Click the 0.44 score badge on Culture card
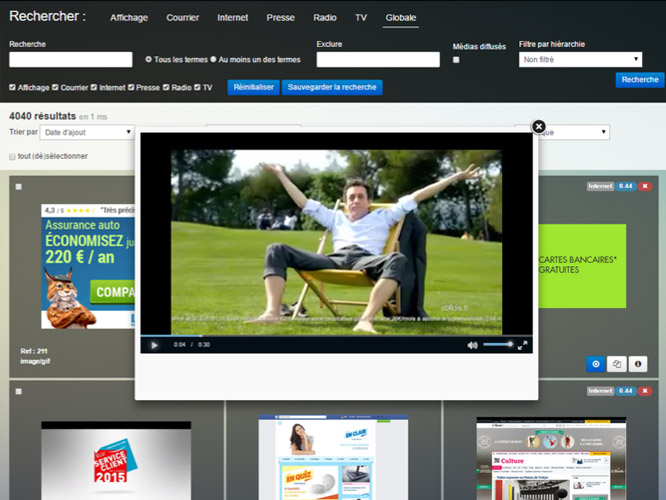 pos(625,391)
